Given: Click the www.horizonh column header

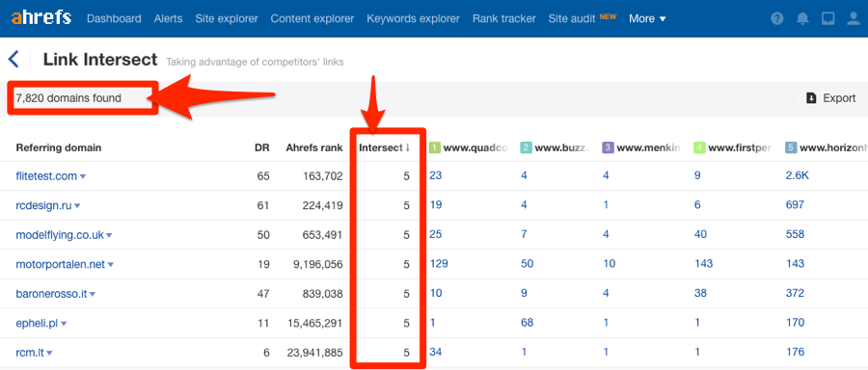Looking at the screenshot, I should [833, 147].
